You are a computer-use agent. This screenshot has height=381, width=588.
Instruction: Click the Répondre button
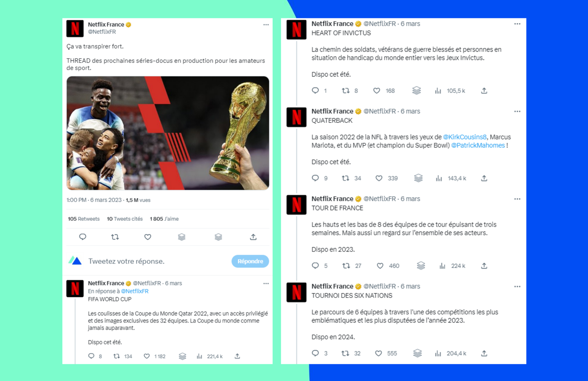pos(250,261)
